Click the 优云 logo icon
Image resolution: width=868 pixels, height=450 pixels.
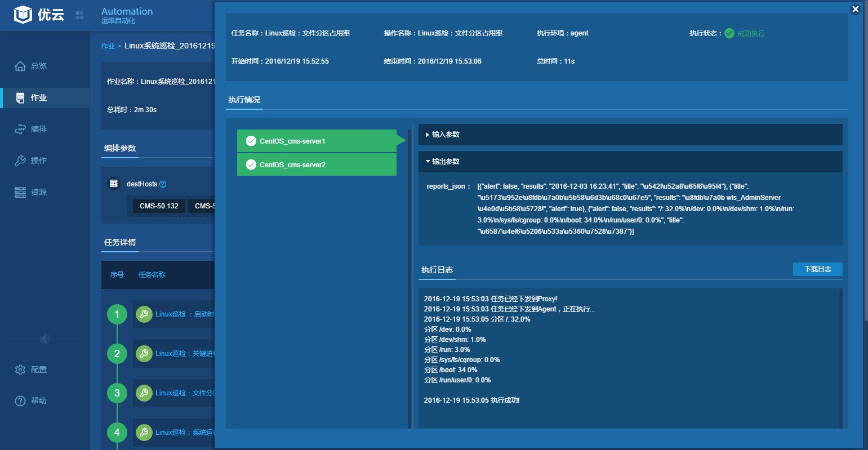(23, 14)
